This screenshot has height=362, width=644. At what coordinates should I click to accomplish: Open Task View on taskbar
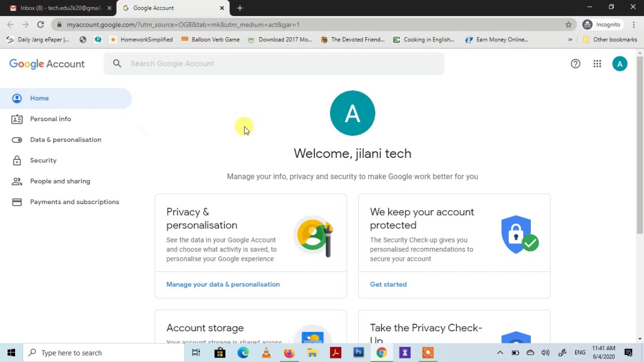tap(196, 353)
